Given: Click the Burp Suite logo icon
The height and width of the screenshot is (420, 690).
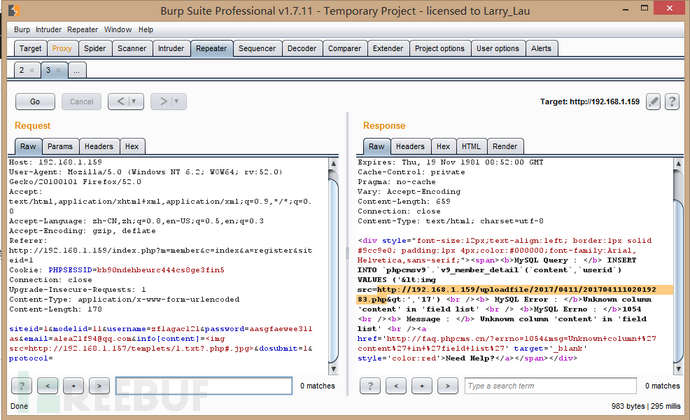Looking at the screenshot, I should tap(14, 10).
